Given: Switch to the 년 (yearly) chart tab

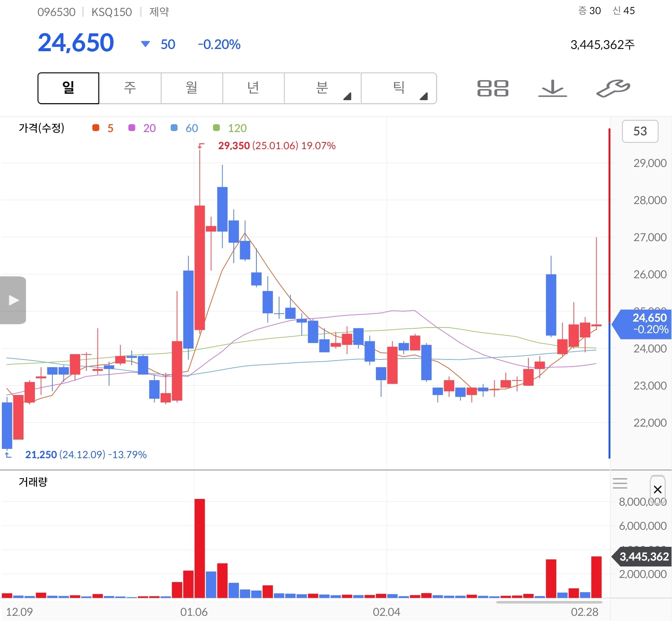Looking at the screenshot, I should pyautogui.click(x=253, y=88).
